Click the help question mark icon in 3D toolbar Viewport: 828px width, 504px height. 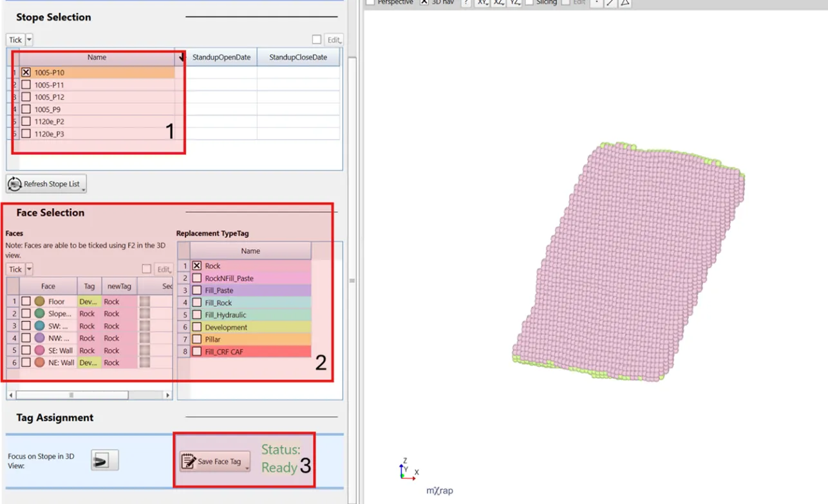pyautogui.click(x=466, y=3)
